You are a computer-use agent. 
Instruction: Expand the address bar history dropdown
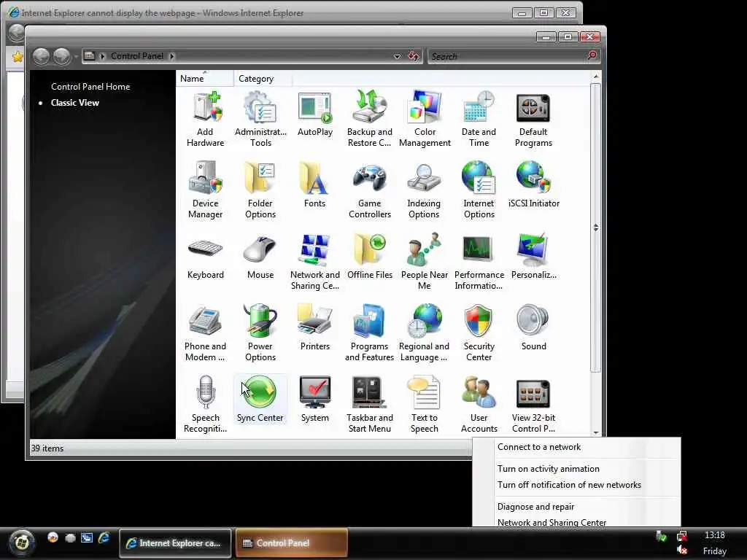click(x=397, y=56)
